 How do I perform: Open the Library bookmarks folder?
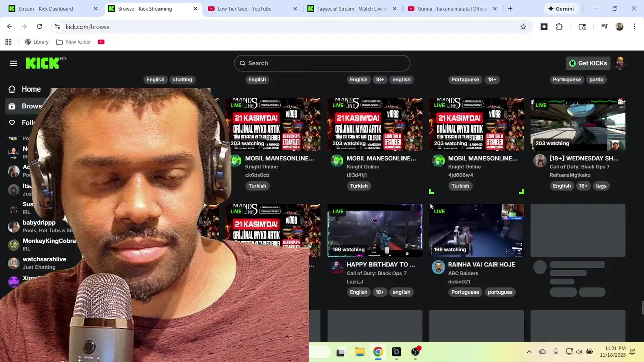pos(37,42)
